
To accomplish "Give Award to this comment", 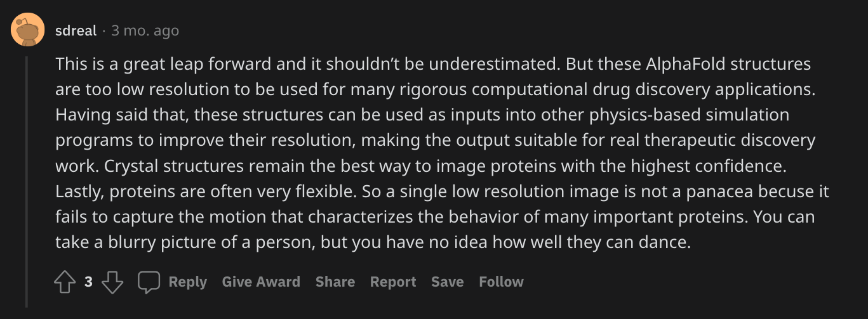I will click(261, 282).
